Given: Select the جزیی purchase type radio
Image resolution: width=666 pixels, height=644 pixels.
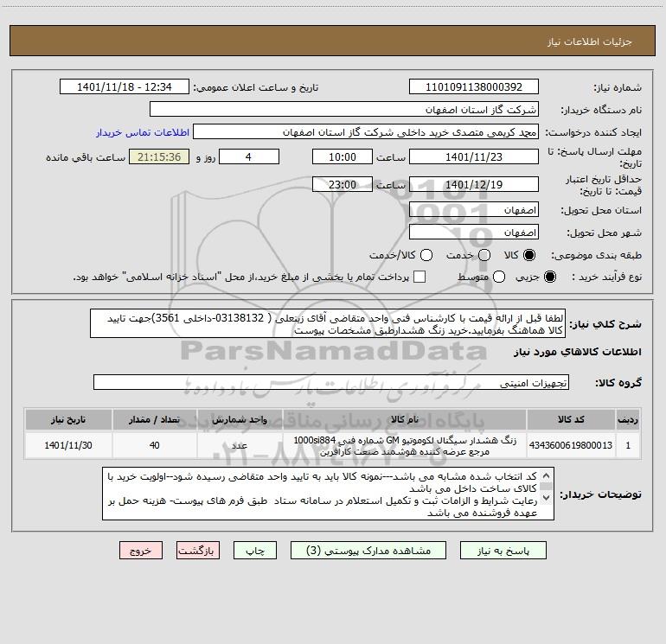Looking at the screenshot, I should (x=550, y=277).
